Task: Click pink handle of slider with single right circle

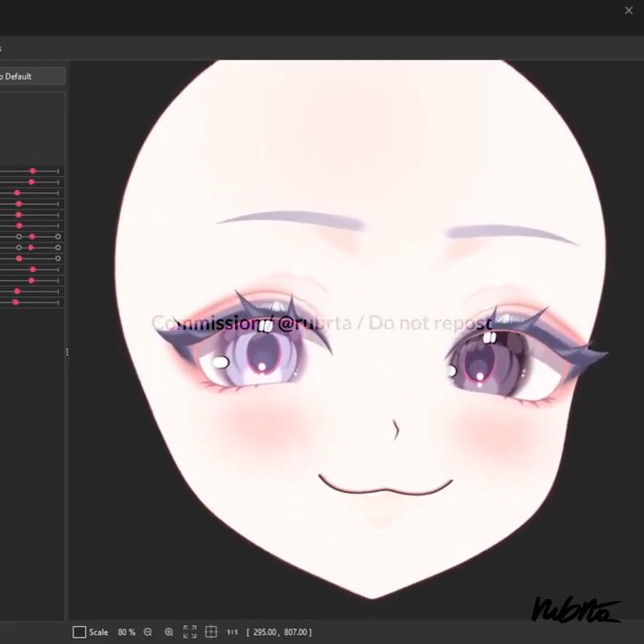Action: [x=19, y=258]
